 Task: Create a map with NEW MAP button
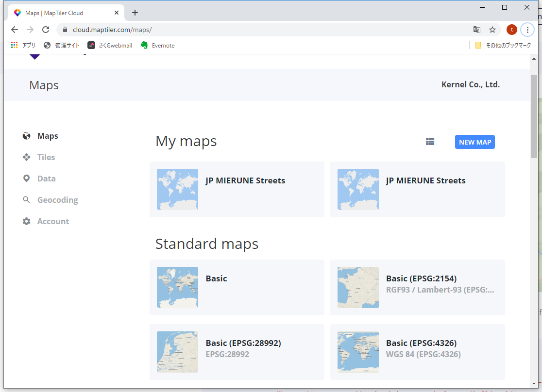click(x=474, y=142)
